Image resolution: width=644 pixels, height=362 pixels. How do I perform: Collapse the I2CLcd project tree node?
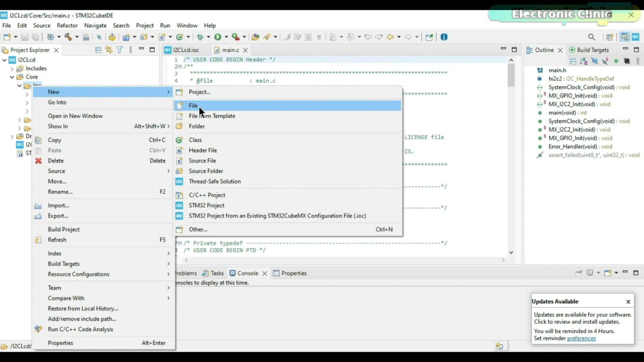[5, 60]
